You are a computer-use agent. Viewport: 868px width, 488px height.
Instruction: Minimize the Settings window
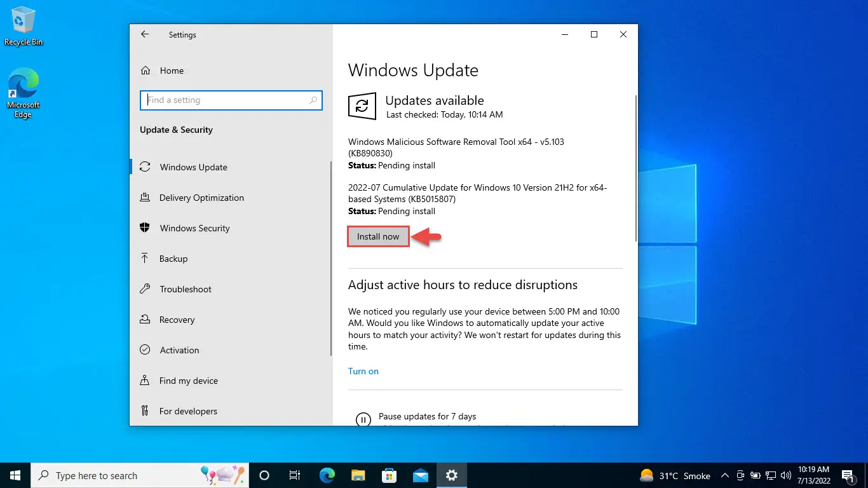tap(564, 34)
